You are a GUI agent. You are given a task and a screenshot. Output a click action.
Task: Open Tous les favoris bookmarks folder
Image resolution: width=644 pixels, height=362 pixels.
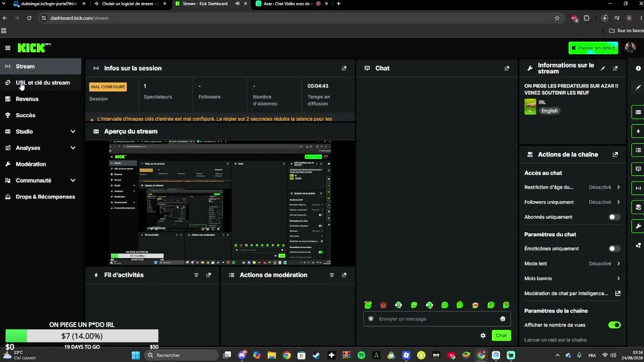click(x=626, y=31)
